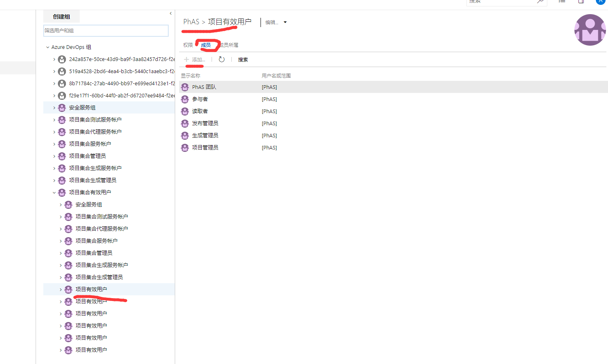Screen dimensions: 608x364
Task: Click the 添加... button to add member
Action: pyautogui.click(x=195, y=60)
